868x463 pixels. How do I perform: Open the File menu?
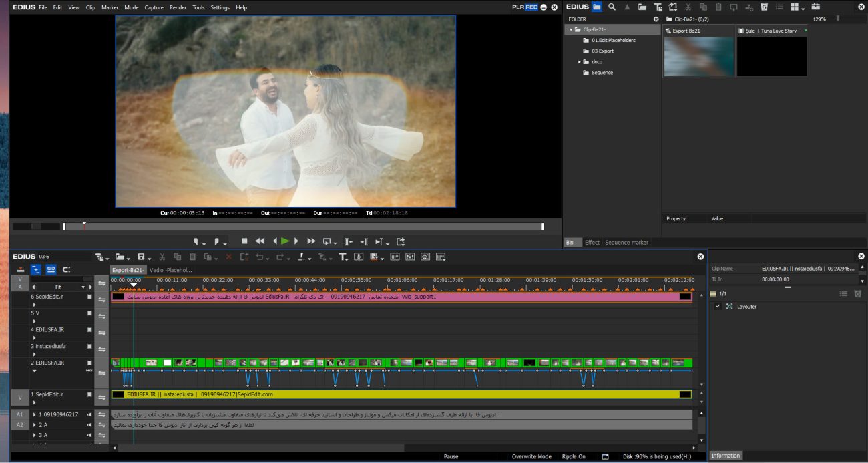pos(43,7)
